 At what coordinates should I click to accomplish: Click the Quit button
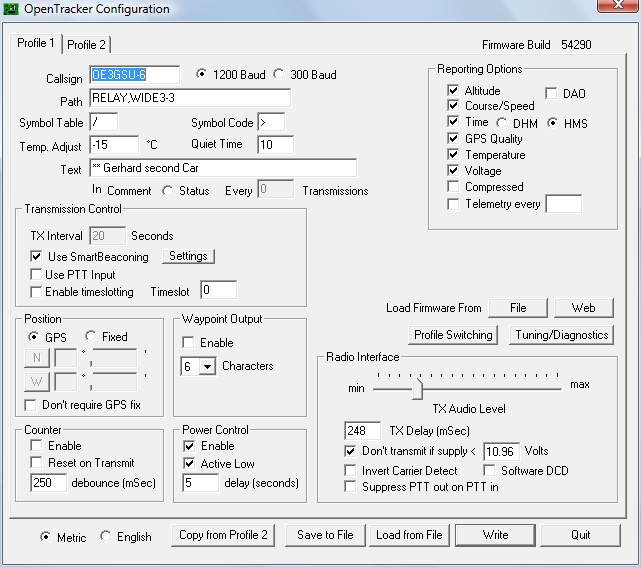[580, 535]
